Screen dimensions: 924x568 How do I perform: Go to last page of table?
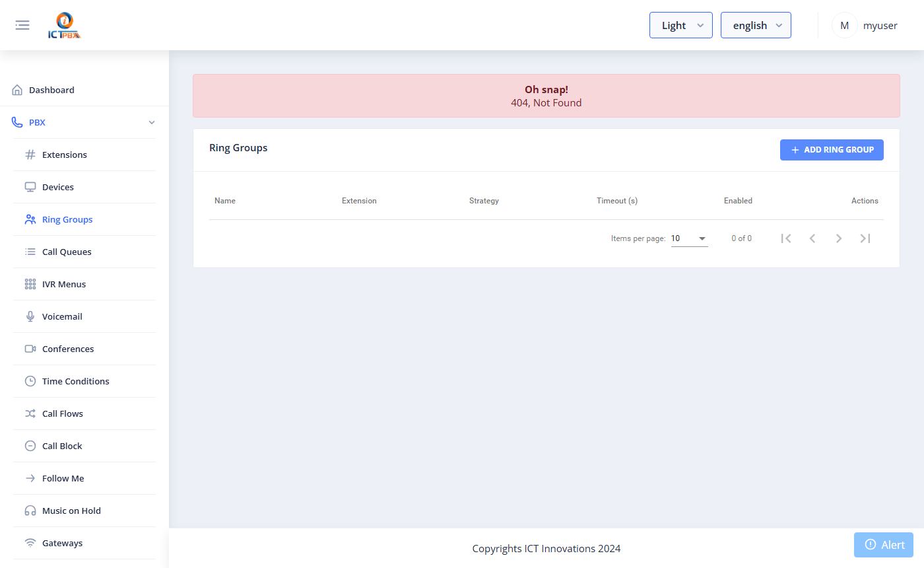pyautogui.click(x=865, y=238)
